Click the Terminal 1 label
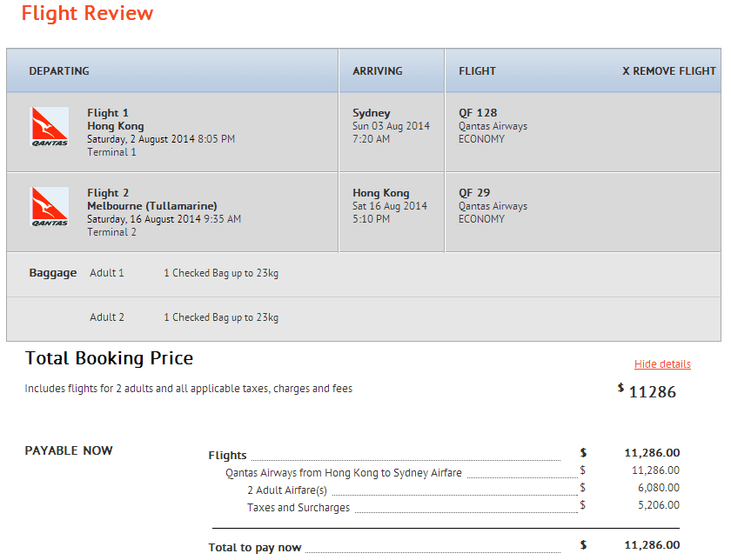This screenshot has height=560, width=731. coord(111,152)
